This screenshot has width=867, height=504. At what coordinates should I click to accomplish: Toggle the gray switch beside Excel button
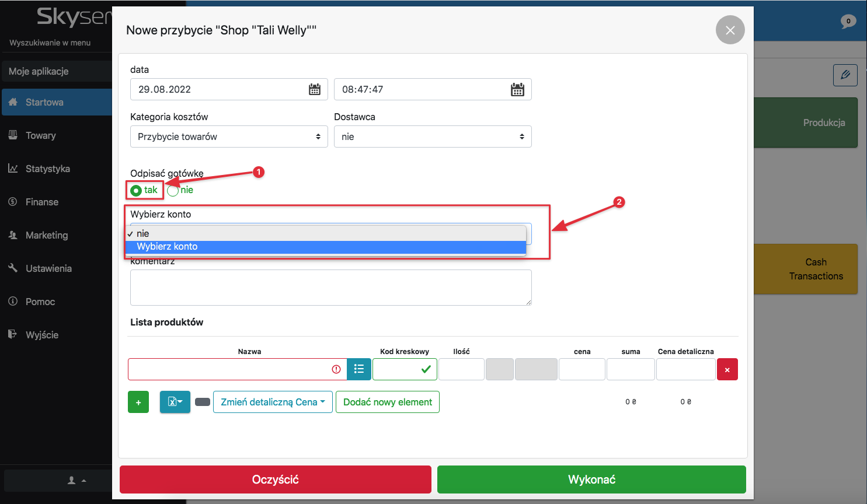[x=203, y=402]
